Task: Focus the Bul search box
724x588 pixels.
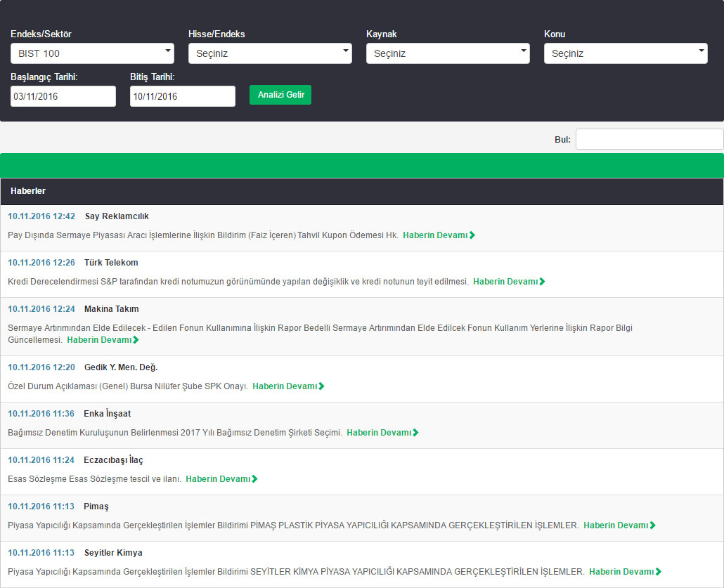Action: (x=649, y=139)
